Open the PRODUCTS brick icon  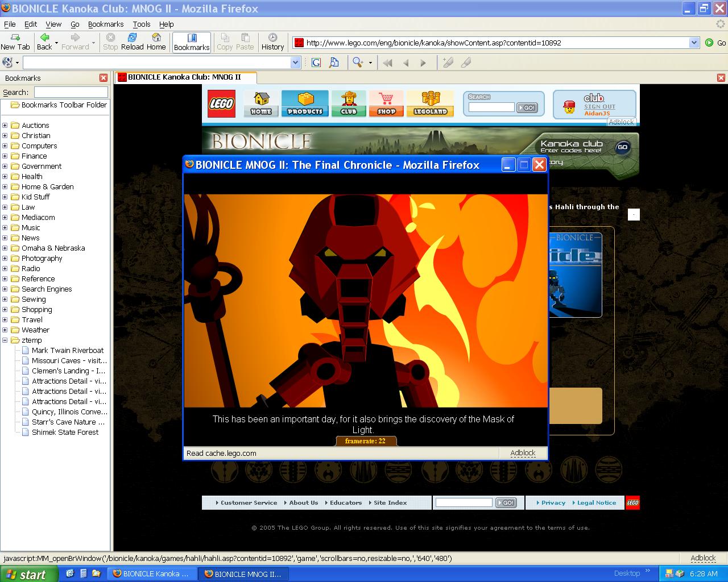(305, 103)
